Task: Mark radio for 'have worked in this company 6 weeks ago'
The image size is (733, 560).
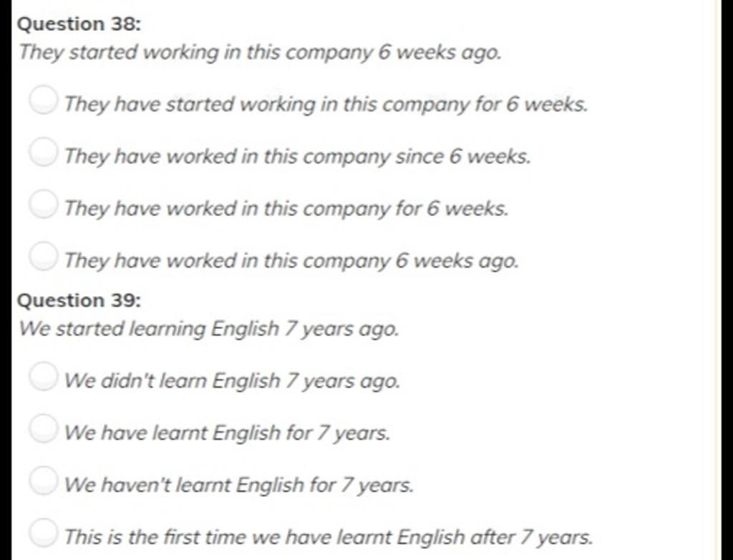Action: tap(43, 256)
